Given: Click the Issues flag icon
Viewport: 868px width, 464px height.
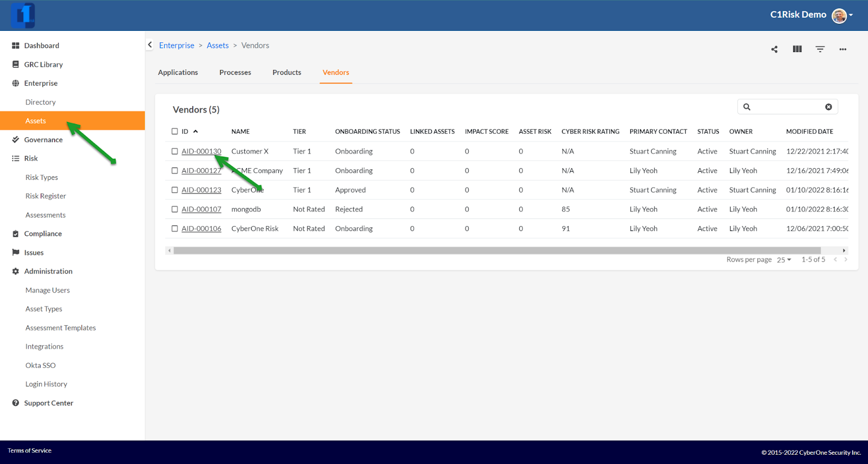Looking at the screenshot, I should click(16, 253).
